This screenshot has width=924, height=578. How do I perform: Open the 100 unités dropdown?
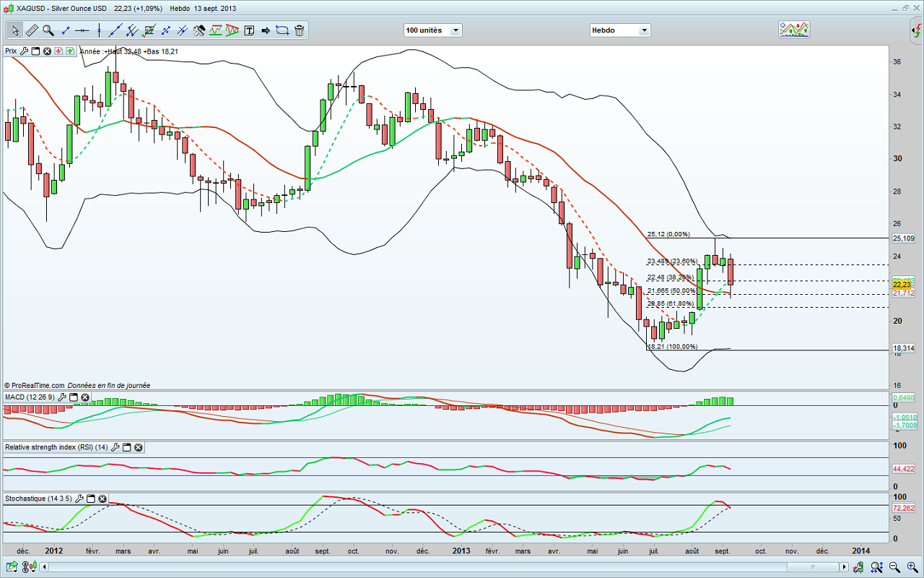[456, 30]
